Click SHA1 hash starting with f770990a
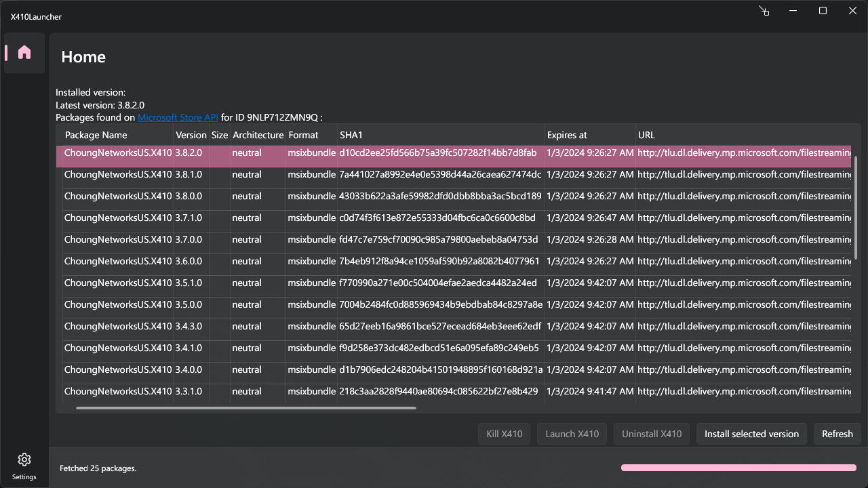 (x=438, y=283)
